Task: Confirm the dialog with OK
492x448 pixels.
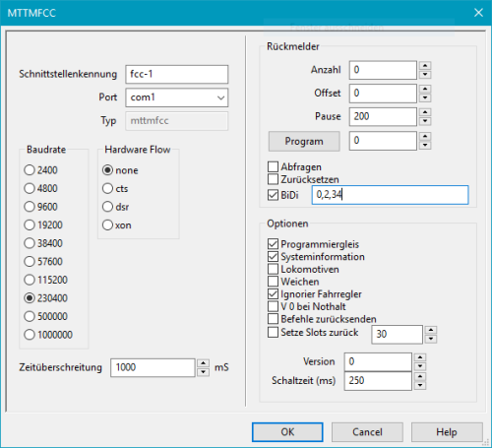Action: click(x=287, y=432)
